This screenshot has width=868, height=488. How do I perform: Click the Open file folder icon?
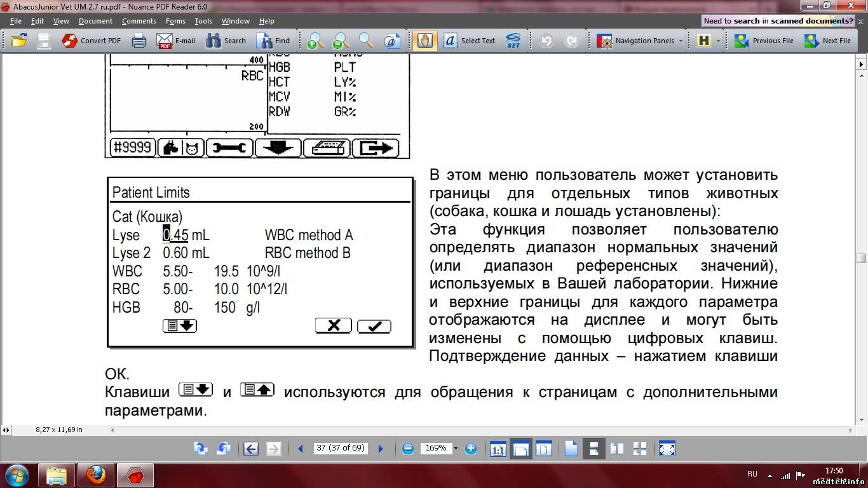pyautogui.click(x=19, y=41)
